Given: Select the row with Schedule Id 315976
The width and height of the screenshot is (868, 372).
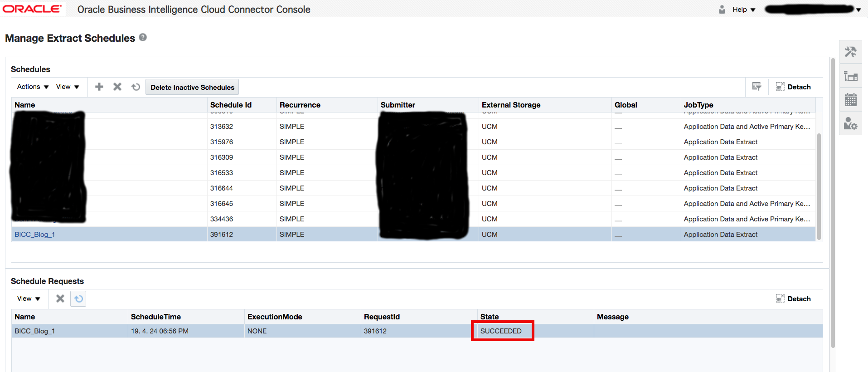Looking at the screenshot, I should point(413,142).
